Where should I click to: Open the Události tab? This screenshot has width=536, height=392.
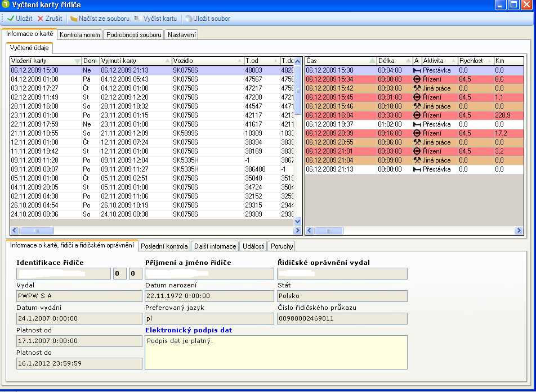[x=253, y=246]
